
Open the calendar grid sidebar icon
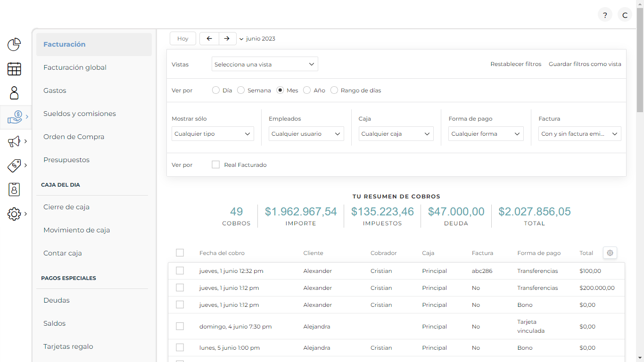click(14, 69)
